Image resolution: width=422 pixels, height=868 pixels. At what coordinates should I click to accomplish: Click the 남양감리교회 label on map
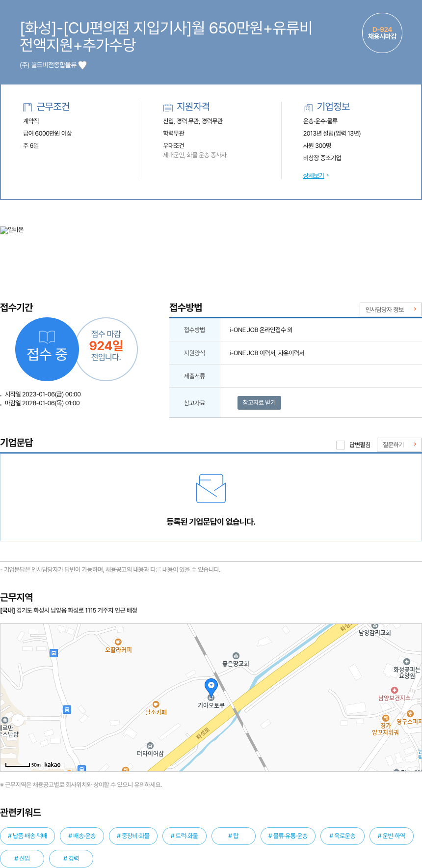pos(375,633)
